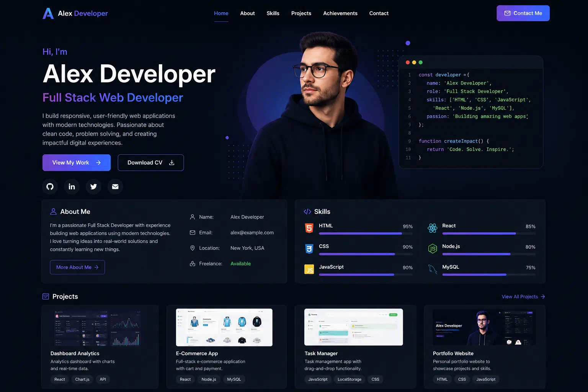Click the React tag under Dashboard Analytics

[x=60, y=379]
